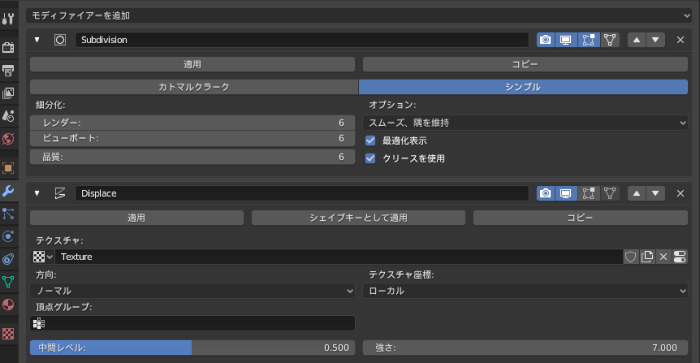This screenshot has width=700, height=363.
Task: Collapse the Subdivision modifier panel
Action: click(37, 40)
